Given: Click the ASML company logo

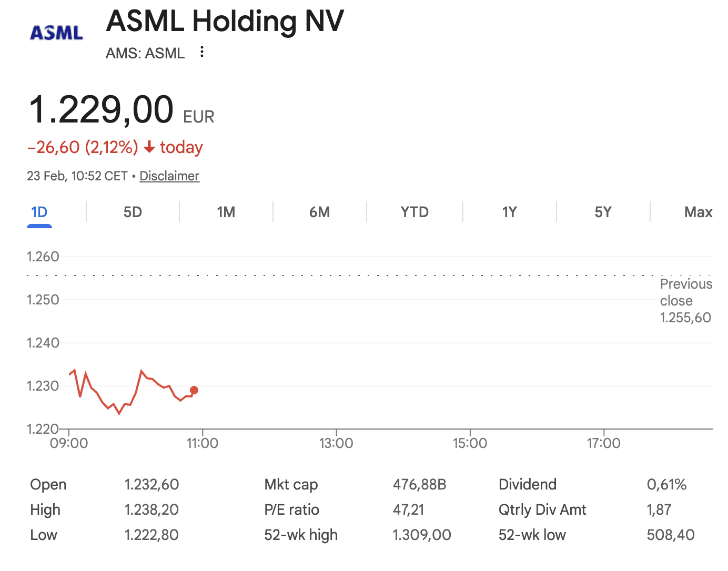Looking at the screenshot, I should [x=56, y=33].
